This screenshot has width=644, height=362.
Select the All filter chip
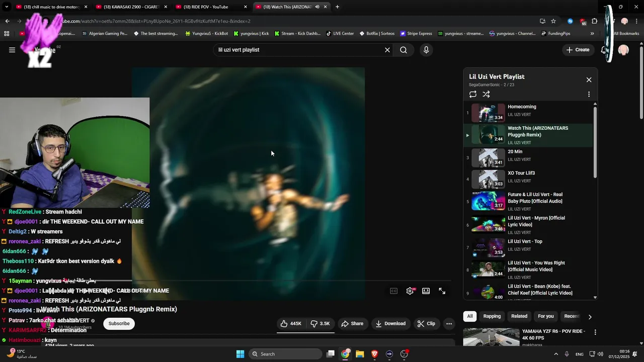click(x=469, y=316)
